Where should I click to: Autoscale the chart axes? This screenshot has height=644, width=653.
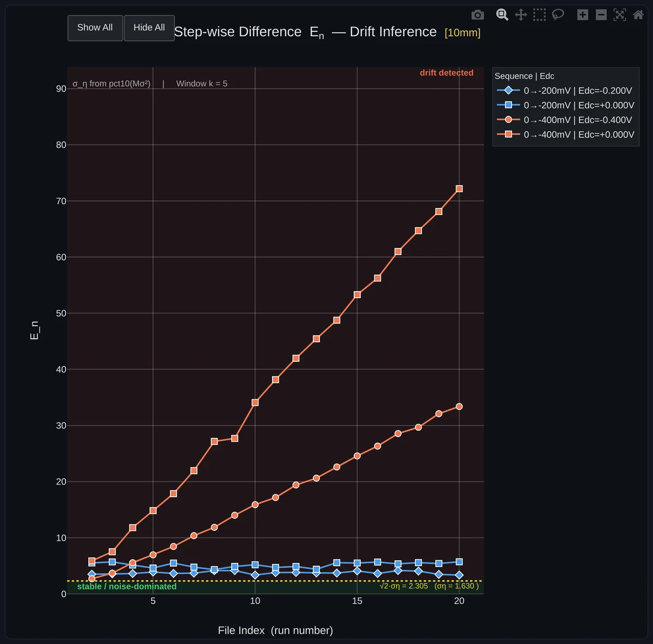point(620,15)
